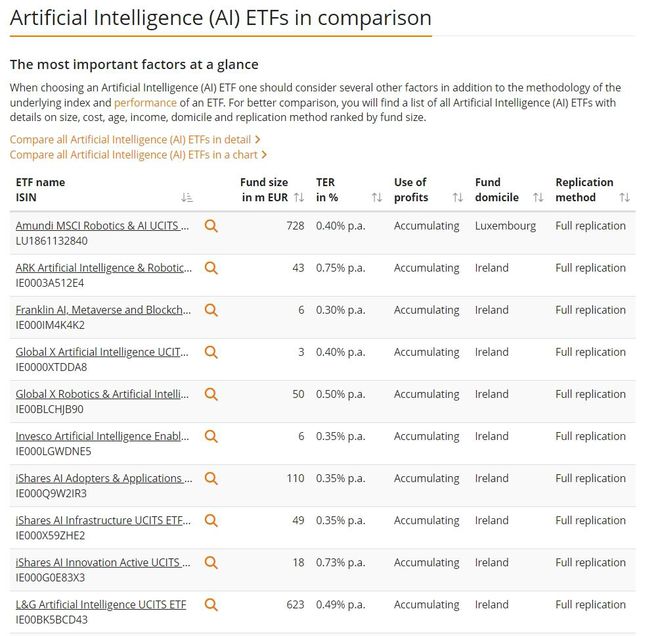Screen dimensions: 660x636
Task: Click magnifier icon for iShares AI Innovation Active
Action: point(211,563)
